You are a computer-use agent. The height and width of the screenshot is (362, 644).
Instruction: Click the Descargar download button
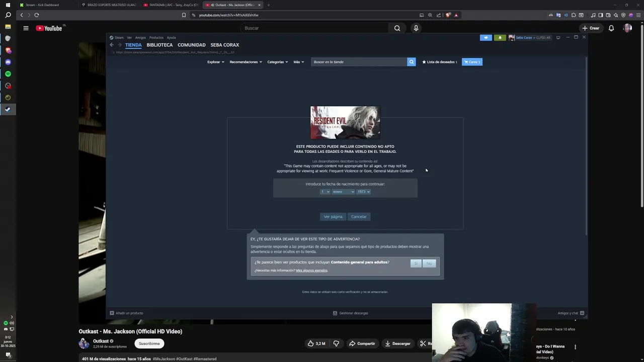point(397,343)
